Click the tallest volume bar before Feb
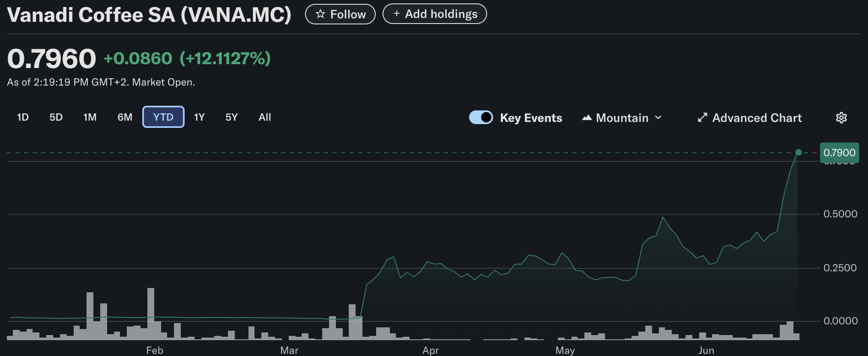The image size is (868, 356). click(151, 314)
